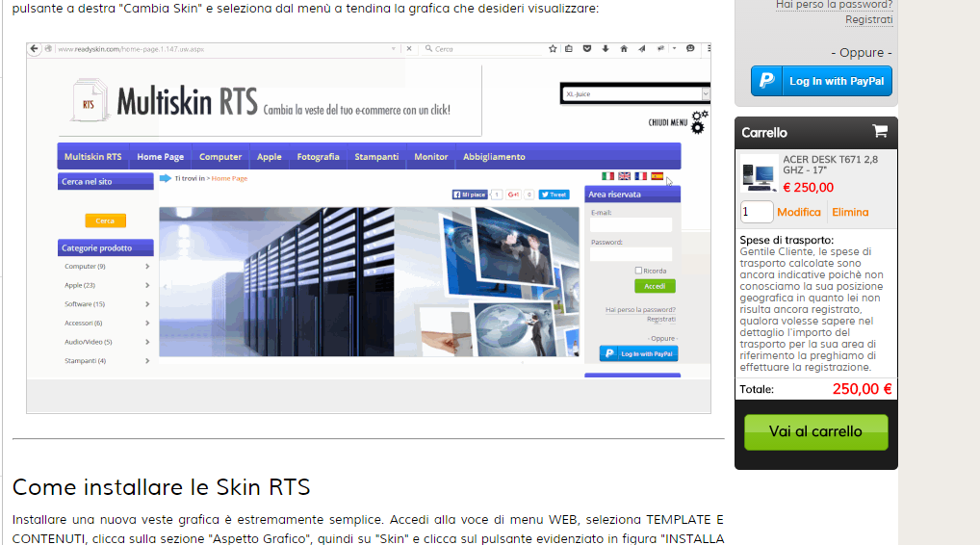Open the Abbigliamento menu item in the blue navbar

pos(494,156)
